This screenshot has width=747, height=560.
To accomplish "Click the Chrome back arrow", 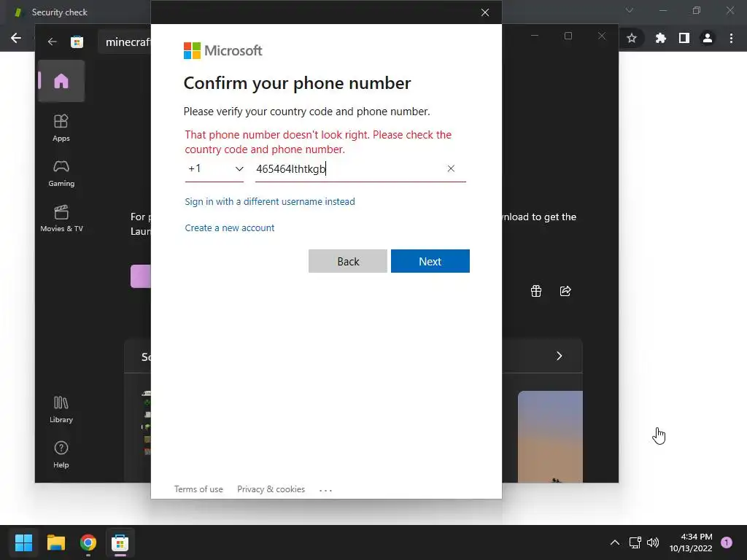I will pyautogui.click(x=16, y=38).
